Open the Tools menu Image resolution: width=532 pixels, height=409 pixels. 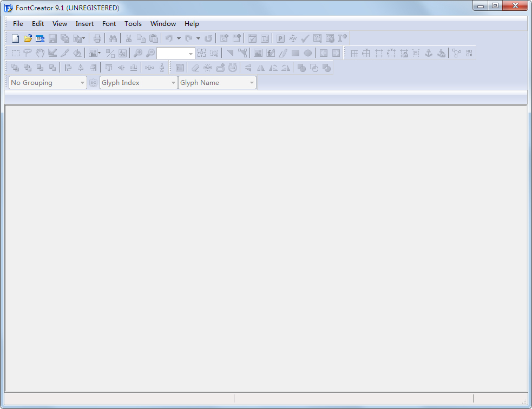coord(133,23)
